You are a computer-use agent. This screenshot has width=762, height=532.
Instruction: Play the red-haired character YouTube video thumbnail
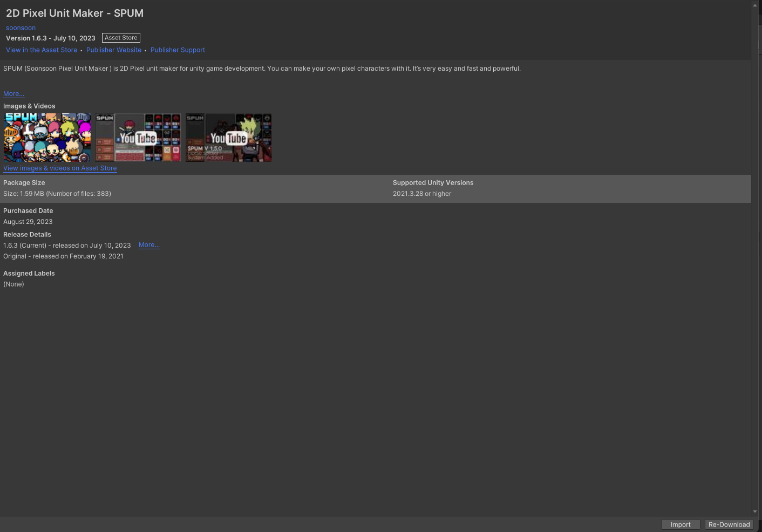pos(138,138)
